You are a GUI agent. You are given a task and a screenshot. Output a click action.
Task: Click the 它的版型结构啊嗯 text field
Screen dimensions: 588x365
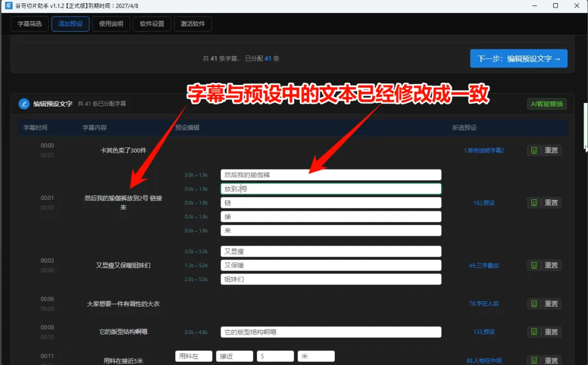coord(331,332)
